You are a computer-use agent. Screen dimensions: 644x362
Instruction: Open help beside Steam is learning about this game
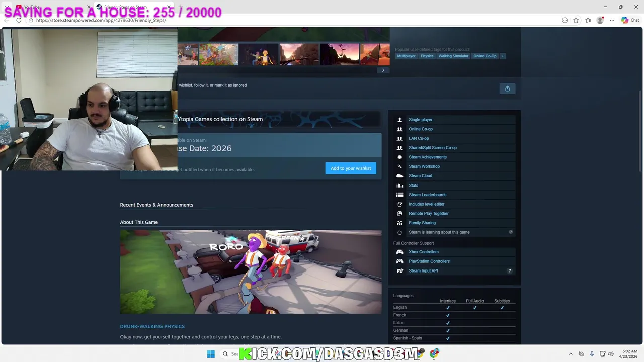pyautogui.click(x=510, y=232)
